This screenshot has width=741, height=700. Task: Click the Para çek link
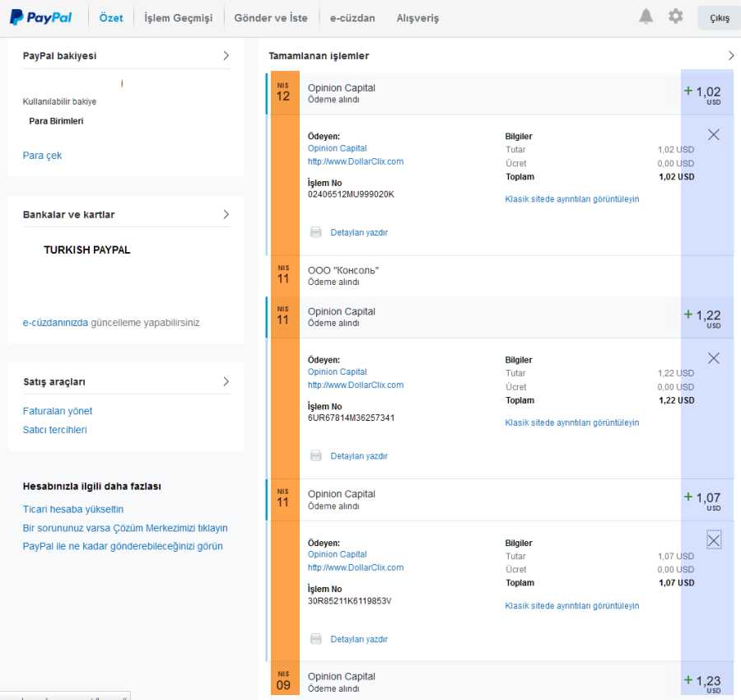click(42, 156)
